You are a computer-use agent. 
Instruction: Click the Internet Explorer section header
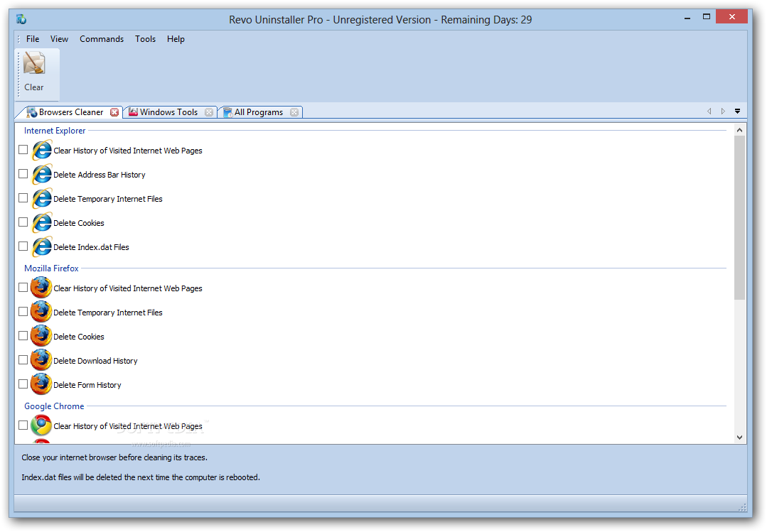pos(55,131)
